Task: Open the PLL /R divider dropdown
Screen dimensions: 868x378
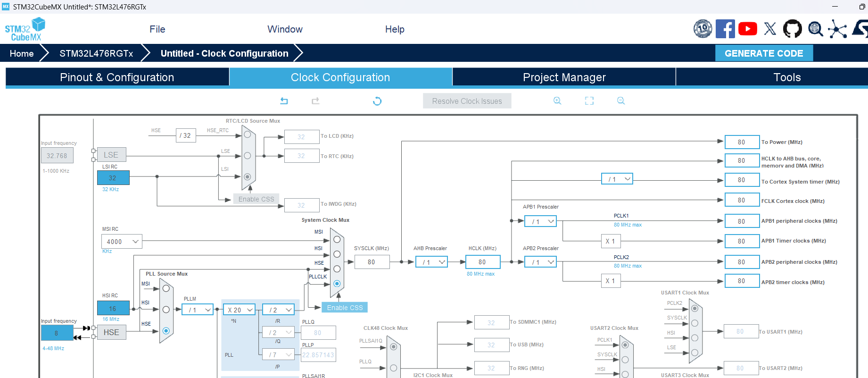Action: click(x=278, y=310)
